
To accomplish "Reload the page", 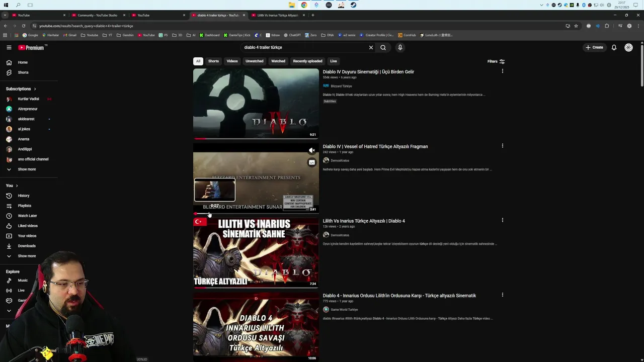I will pos(23,26).
